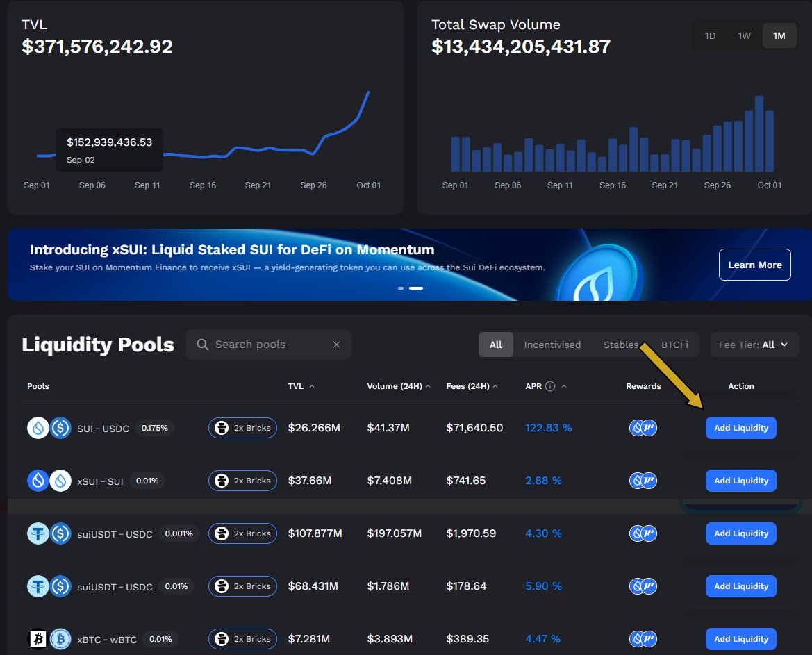
Task: Click the 2x Bricks badge for xSUI – SUI
Action: click(x=243, y=481)
